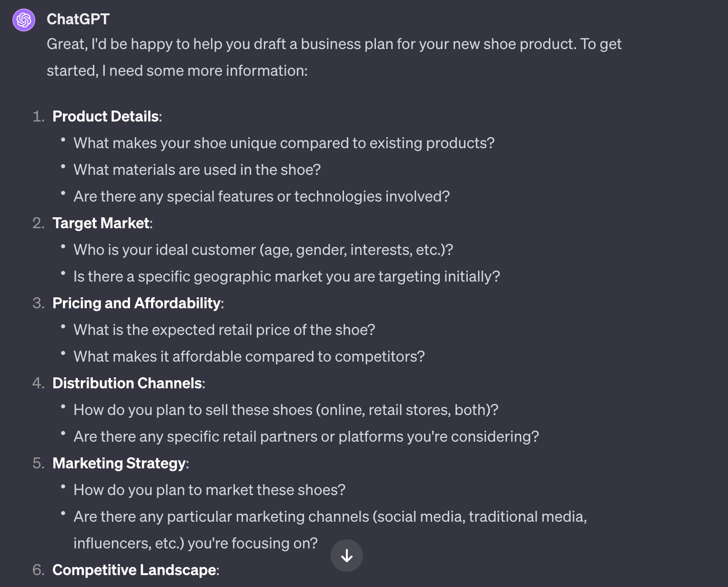
Task: Click the affordable compared to competitors question
Action: pyautogui.click(x=249, y=356)
